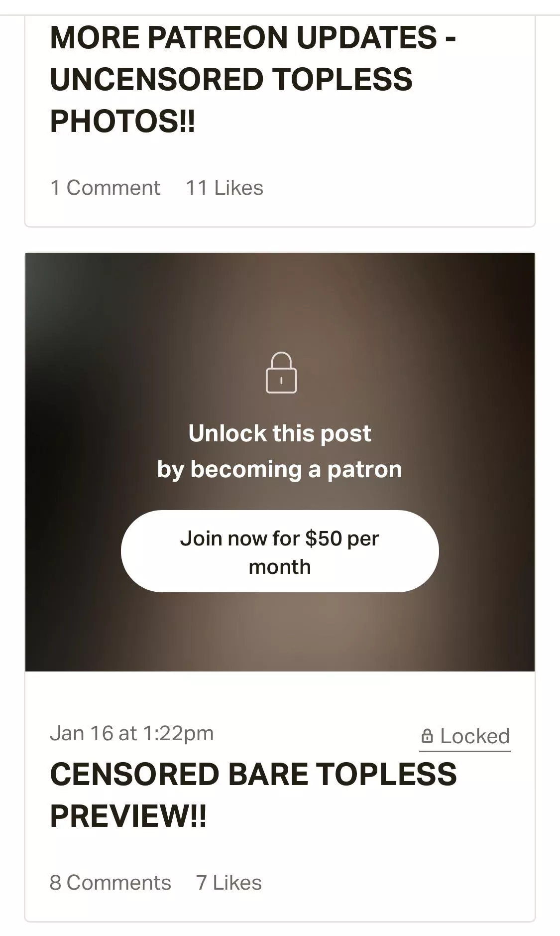This screenshot has height=936, width=560.
Task: Open the 'MORE PATREON UPDATES' post title
Action: [x=253, y=38]
